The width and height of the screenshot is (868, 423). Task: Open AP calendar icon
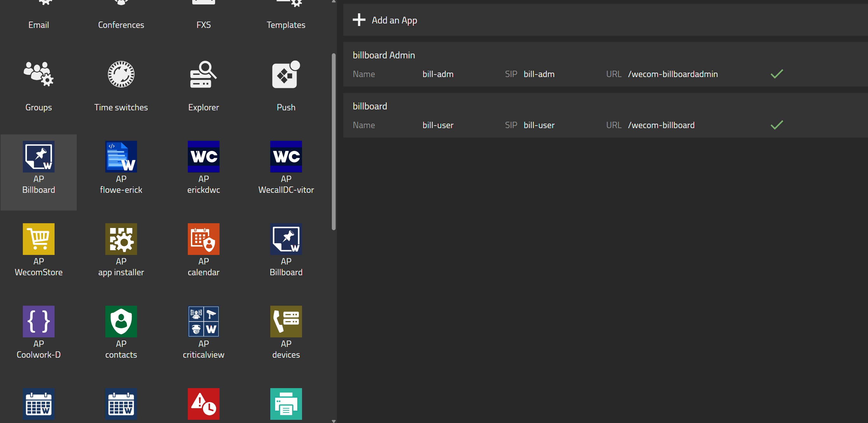pyautogui.click(x=203, y=239)
